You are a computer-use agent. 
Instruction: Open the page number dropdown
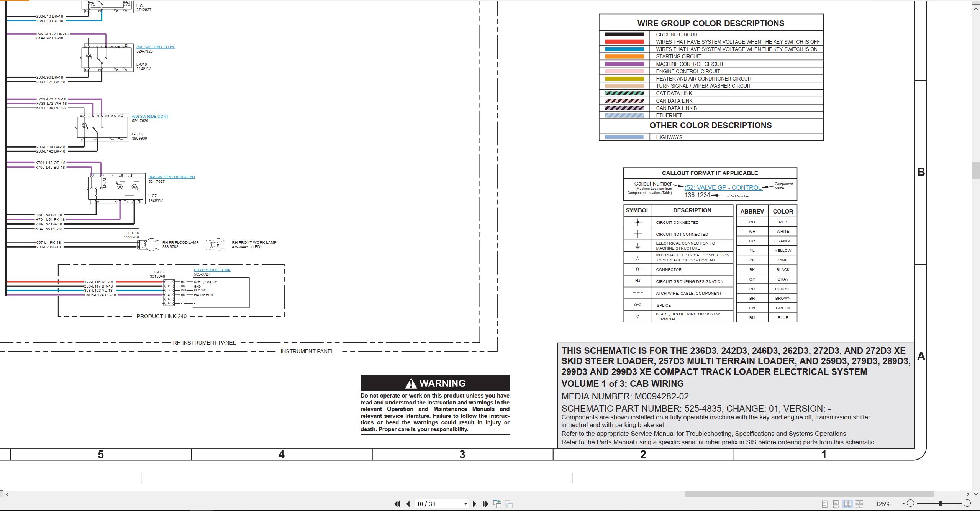click(x=465, y=504)
